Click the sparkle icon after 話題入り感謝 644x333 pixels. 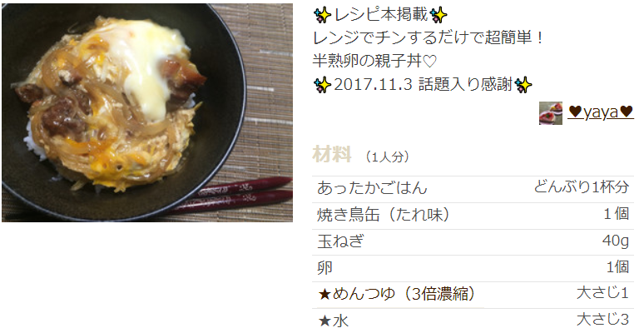point(523,85)
